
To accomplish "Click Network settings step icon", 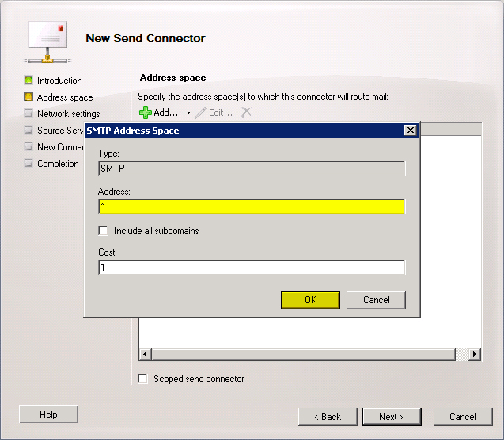I will (x=28, y=113).
